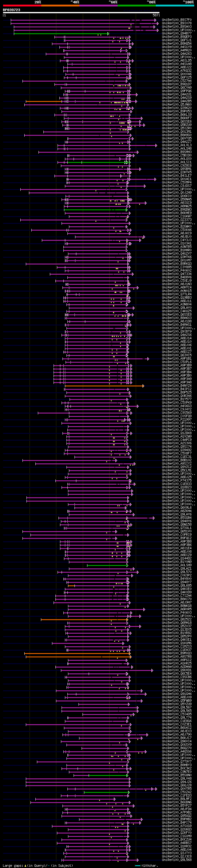Viewport: 197px width, 868px height.
Task: Select hit UniRef100_A8HTC4
Action: [177, 287]
